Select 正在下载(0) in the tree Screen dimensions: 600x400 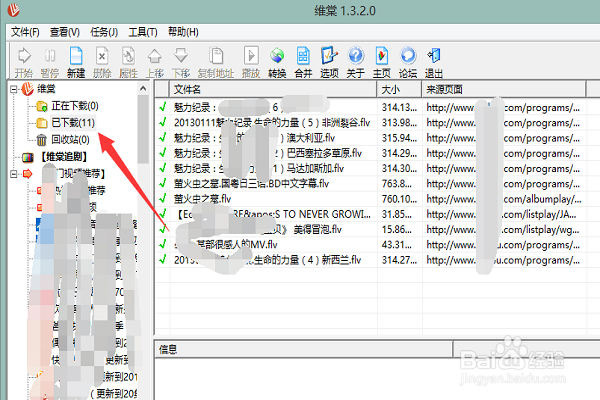point(75,106)
